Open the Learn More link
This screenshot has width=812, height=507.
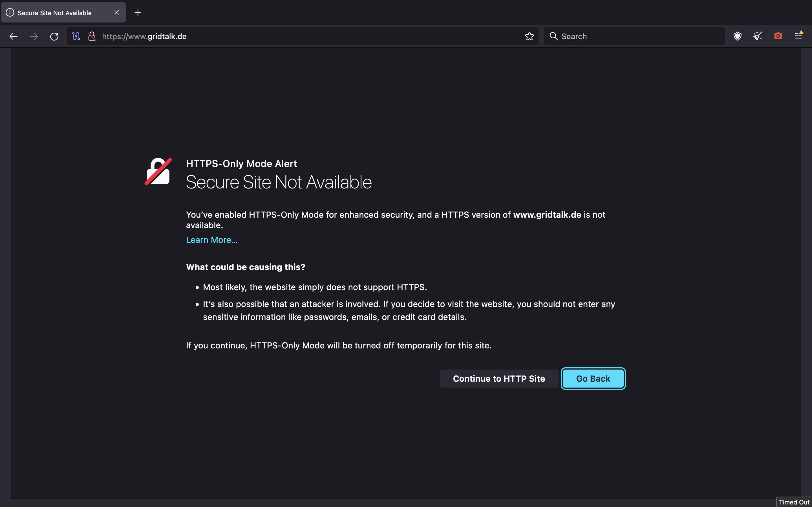[x=212, y=240]
